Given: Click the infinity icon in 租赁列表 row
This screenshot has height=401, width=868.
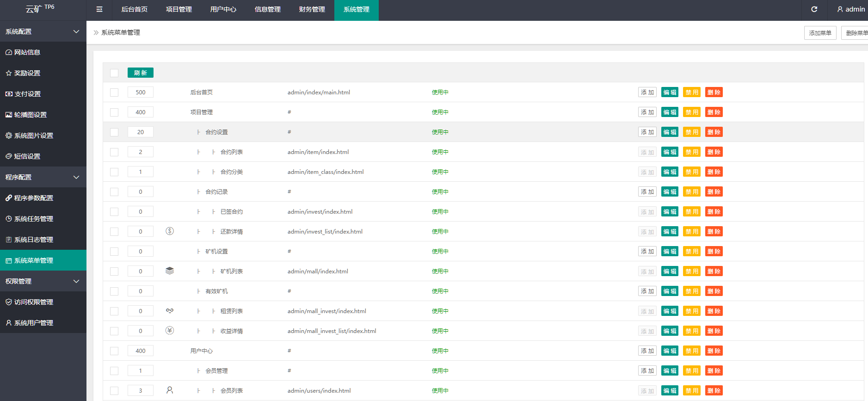Looking at the screenshot, I should (170, 311).
